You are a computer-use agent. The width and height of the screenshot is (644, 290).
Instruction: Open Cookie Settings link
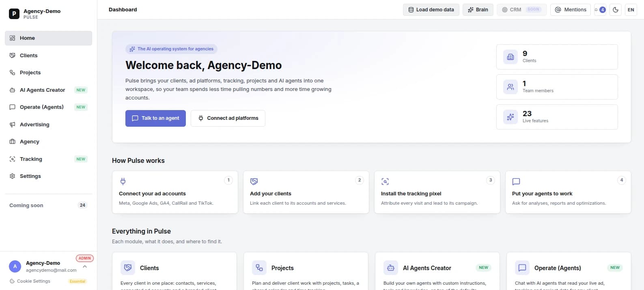pos(30,281)
